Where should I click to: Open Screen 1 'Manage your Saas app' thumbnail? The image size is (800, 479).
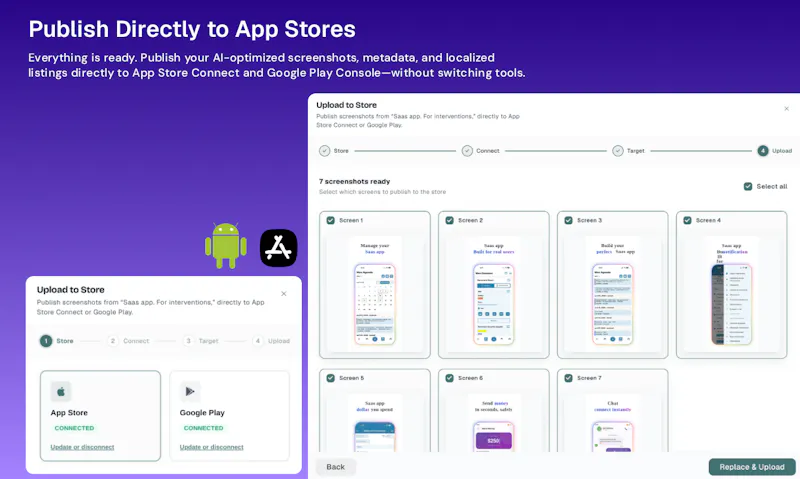click(x=375, y=294)
